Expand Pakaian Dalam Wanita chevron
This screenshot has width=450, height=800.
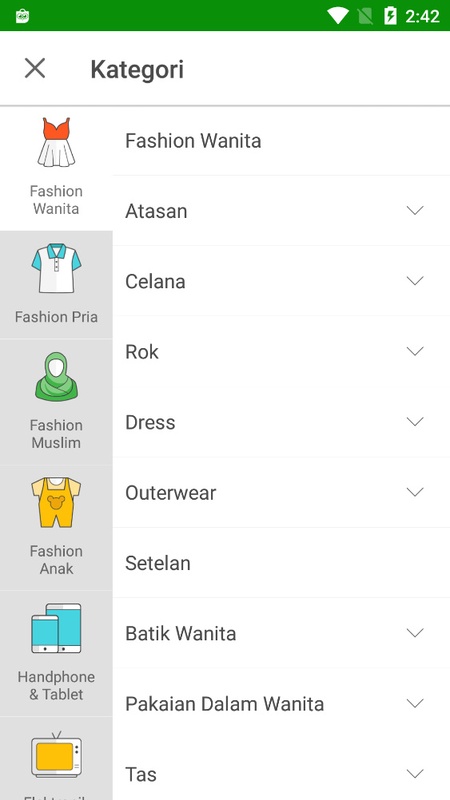(x=415, y=703)
